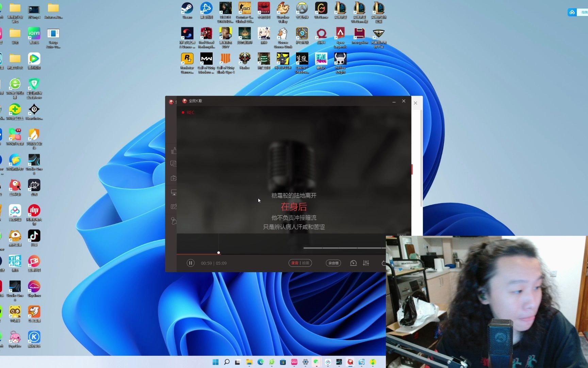This screenshot has width=588, height=368.
Task: Click the scrollbar of the back window
Action: pyautogui.click(x=421, y=158)
